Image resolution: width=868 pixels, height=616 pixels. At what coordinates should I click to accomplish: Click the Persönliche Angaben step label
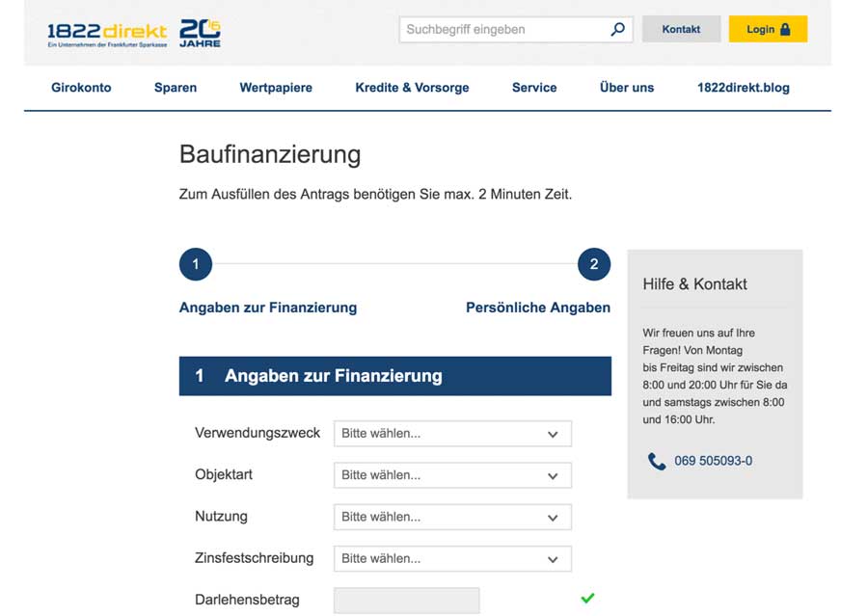[538, 308]
